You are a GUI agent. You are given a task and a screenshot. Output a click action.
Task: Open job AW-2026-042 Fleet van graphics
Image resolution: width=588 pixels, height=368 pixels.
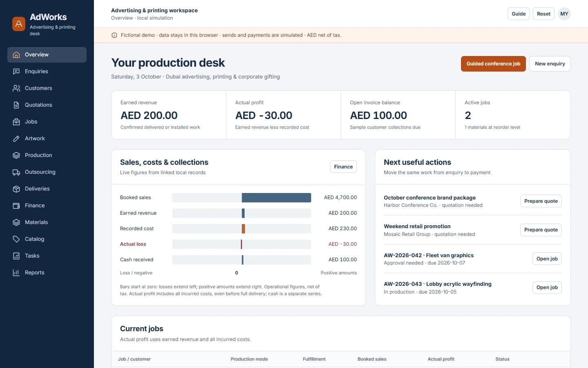(x=547, y=259)
